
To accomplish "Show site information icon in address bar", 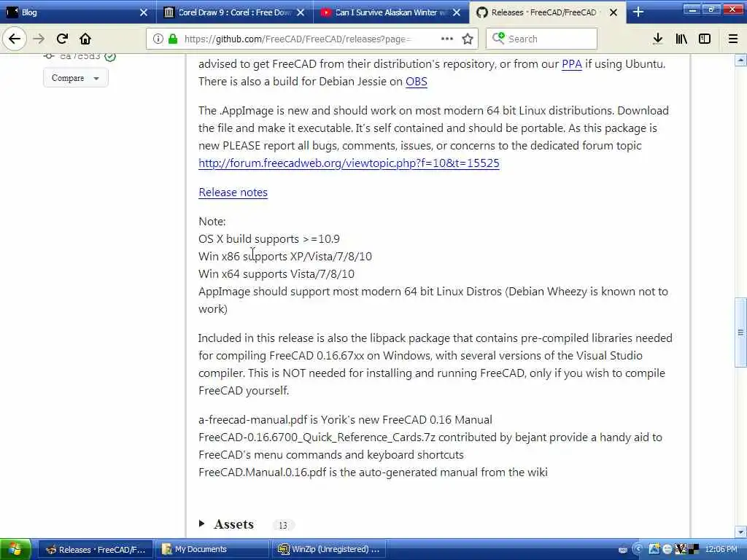I will 158,39.
